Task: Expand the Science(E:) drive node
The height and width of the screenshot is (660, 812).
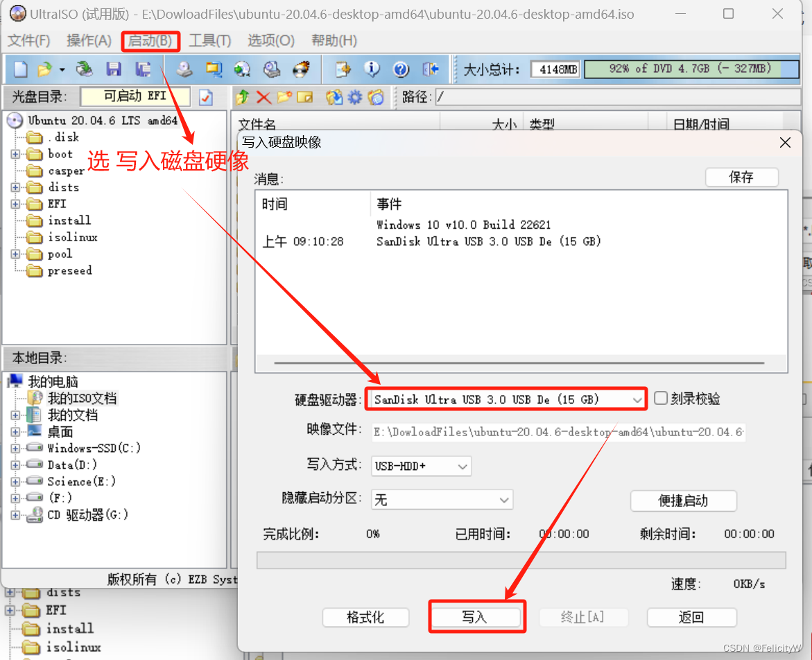Action: [x=15, y=481]
